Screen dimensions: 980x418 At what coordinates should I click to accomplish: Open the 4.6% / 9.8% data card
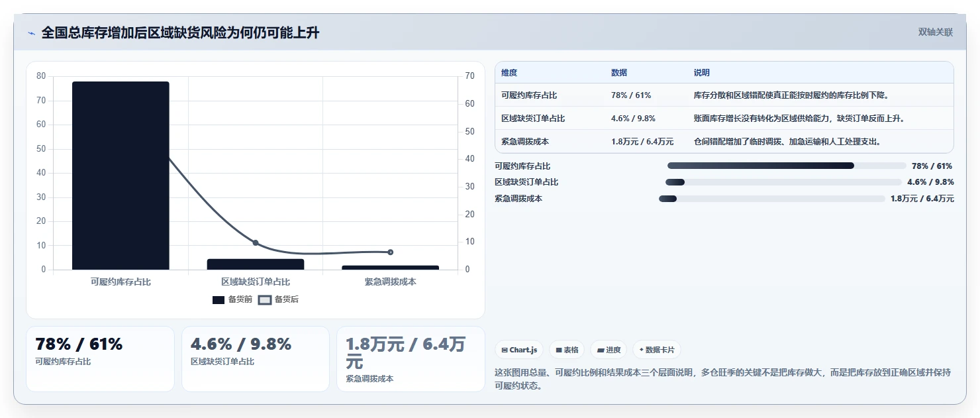tap(256, 358)
